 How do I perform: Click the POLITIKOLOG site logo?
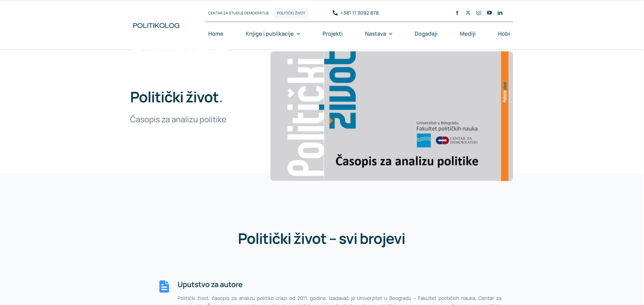click(x=156, y=26)
